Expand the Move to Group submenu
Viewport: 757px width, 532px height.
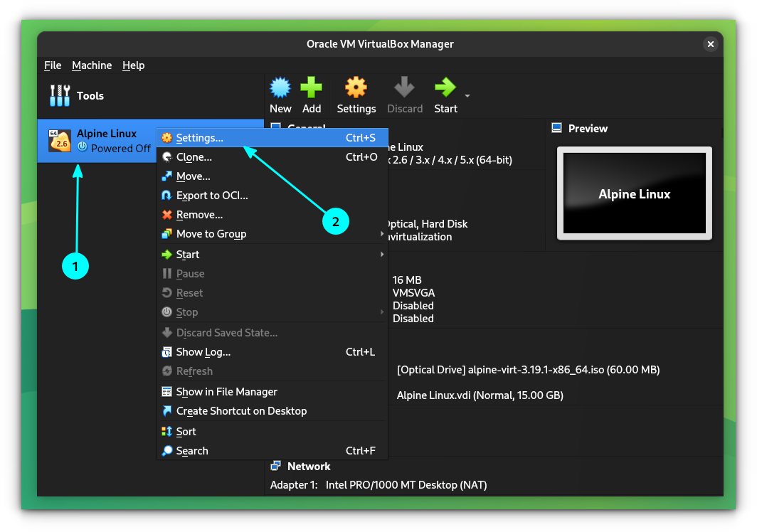click(x=211, y=233)
